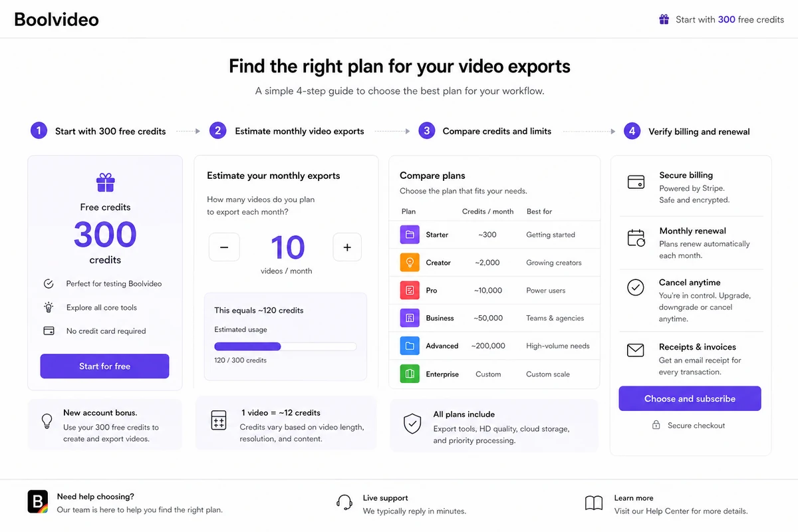
Task: Click the lightbulb icon beside Explore all core tools
Action: pyautogui.click(x=49, y=307)
